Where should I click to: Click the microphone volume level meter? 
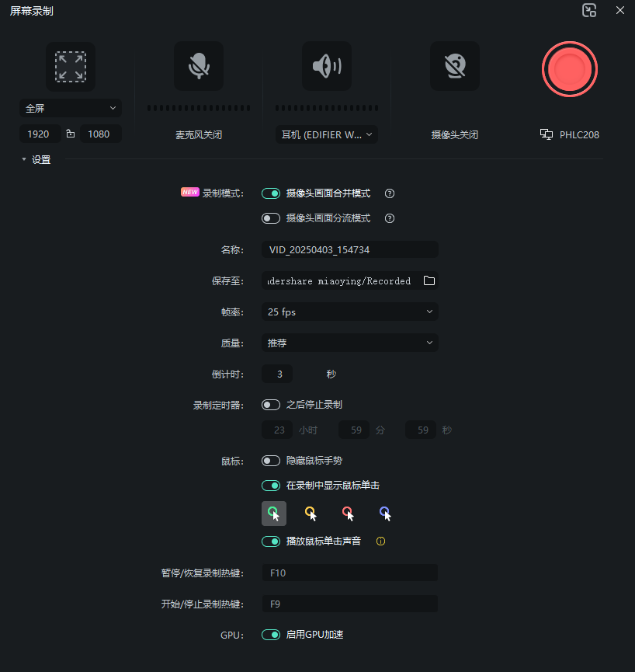199,108
